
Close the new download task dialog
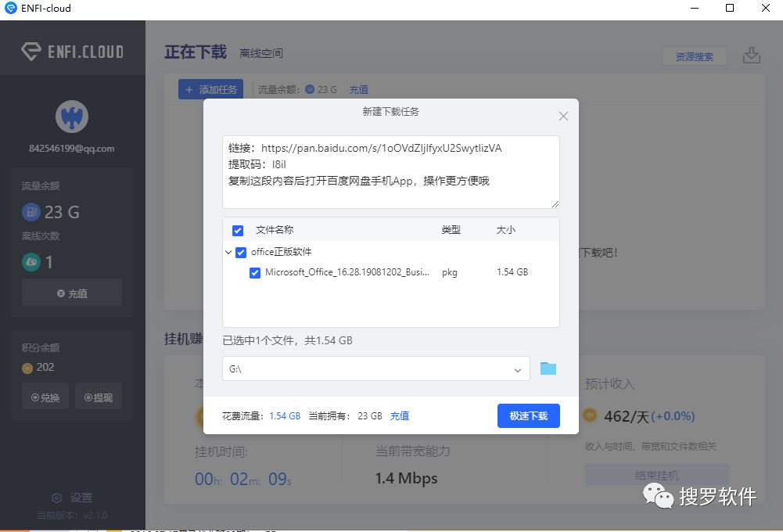coord(563,117)
